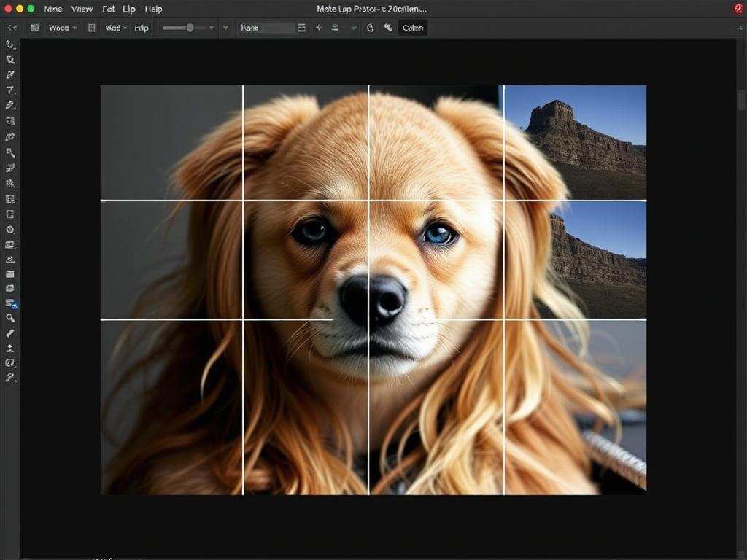Click the rotate icon in options bar
This screenshot has width=747, height=560.
(x=369, y=28)
